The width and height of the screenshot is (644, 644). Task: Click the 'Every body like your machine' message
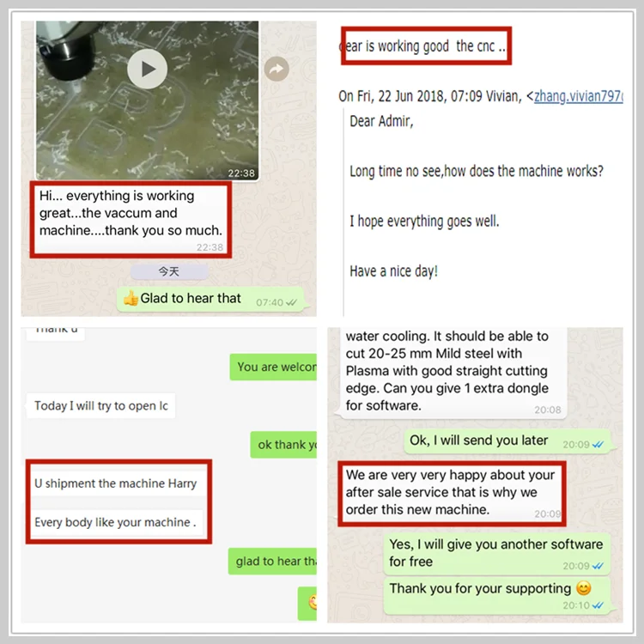(116, 522)
